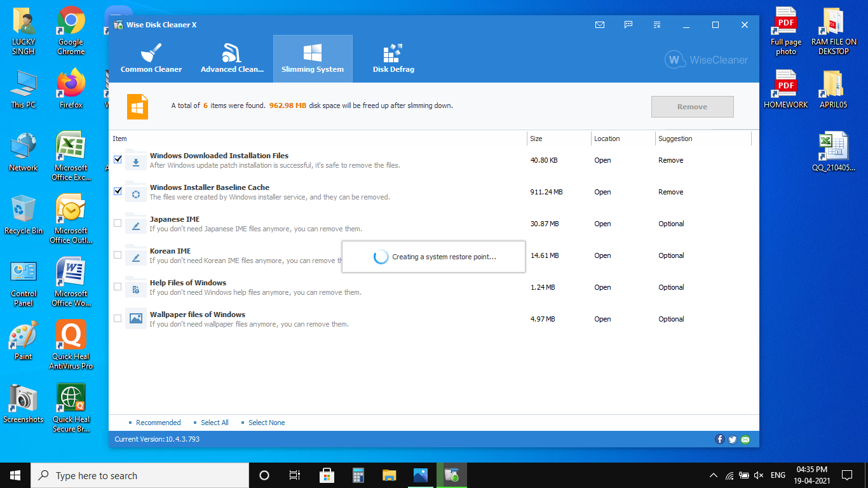Uncheck Windows Downloaded Installation Files checkbox
The image size is (868, 488).
click(118, 159)
